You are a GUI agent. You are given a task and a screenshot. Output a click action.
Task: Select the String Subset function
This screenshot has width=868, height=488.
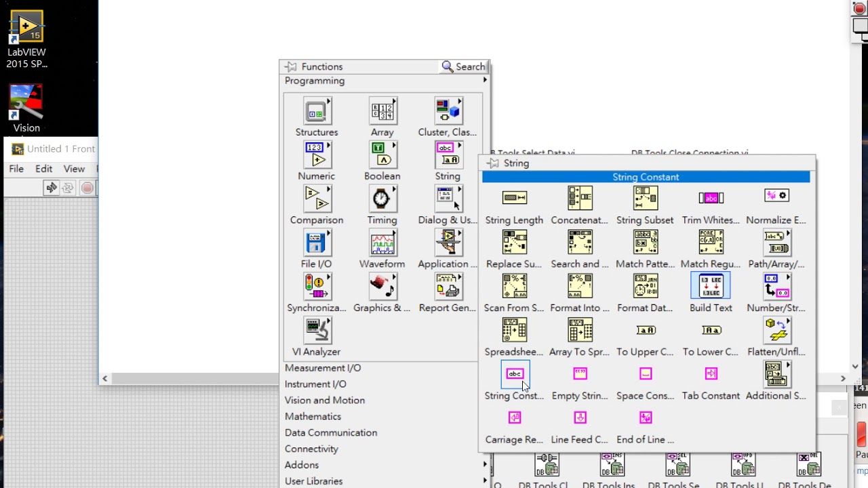coord(646,198)
